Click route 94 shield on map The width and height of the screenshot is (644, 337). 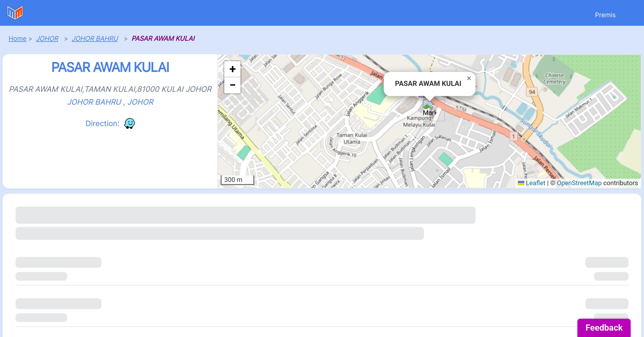pos(532,92)
